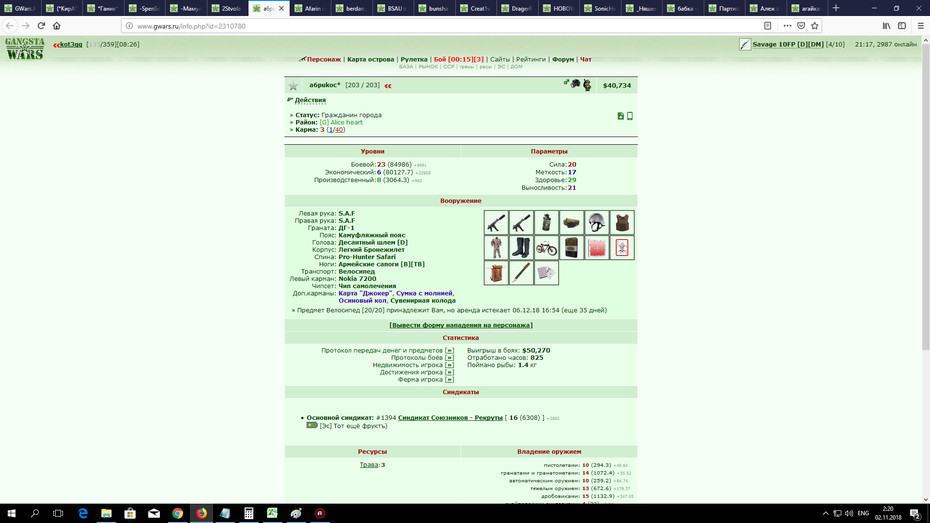Click the Savage 10FP rifle icon
The width and height of the screenshot is (930, 523).
coord(745,44)
